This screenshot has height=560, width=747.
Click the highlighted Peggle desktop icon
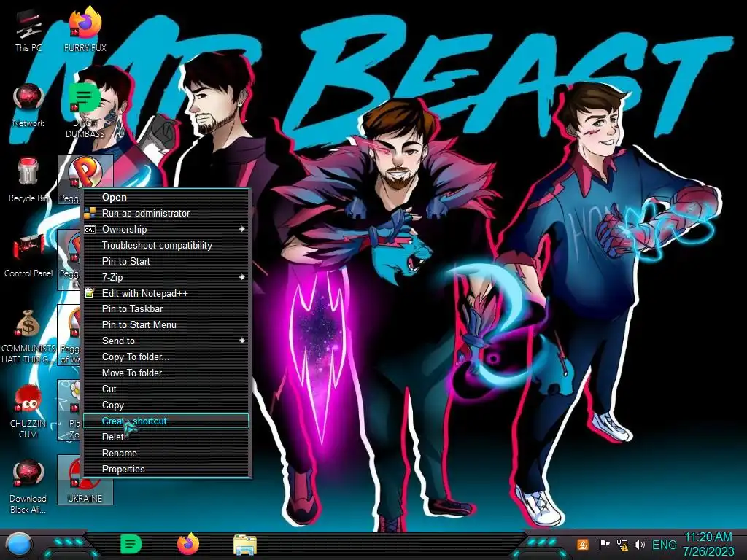85,172
